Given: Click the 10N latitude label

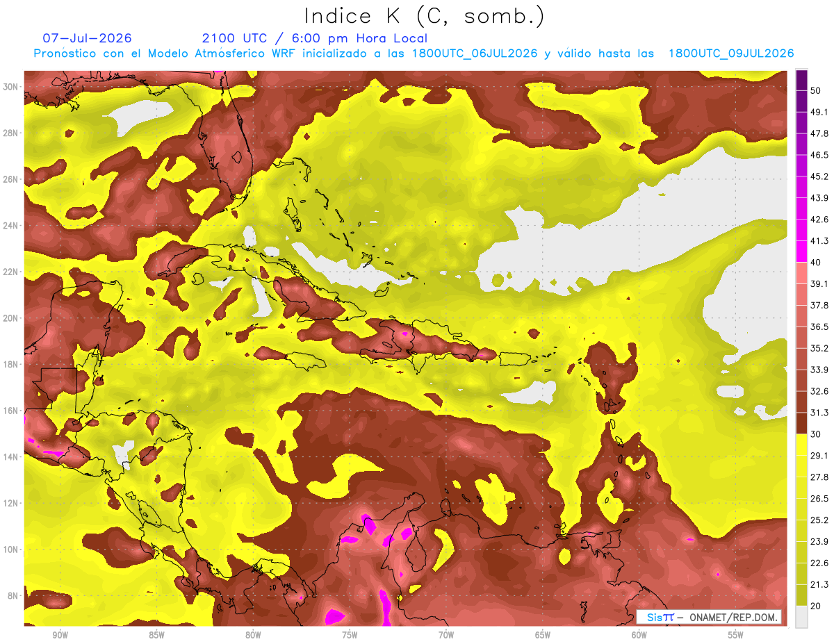Looking at the screenshot, I should (11, 550).
